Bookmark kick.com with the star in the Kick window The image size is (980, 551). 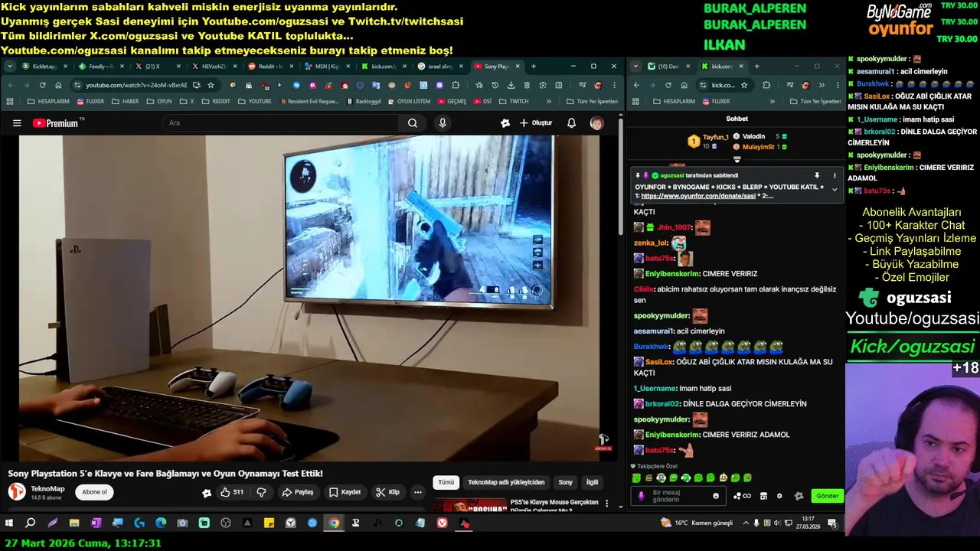click(x=743, y=85)
